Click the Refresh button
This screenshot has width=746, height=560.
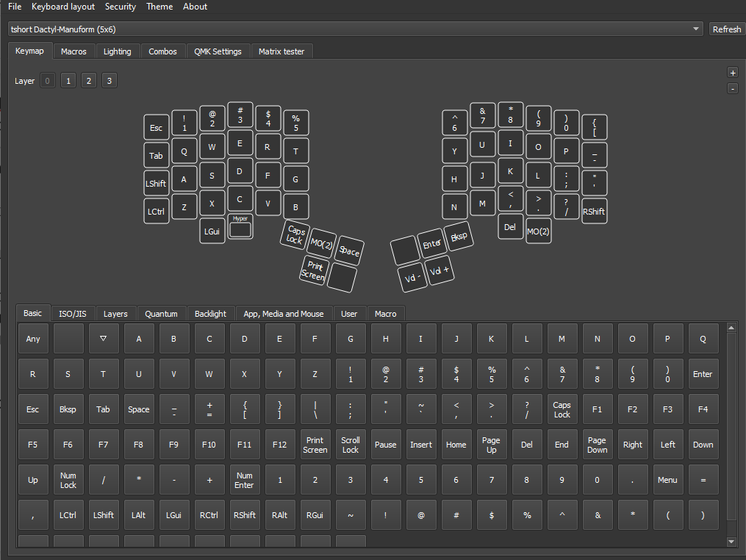click(x=726, y=29)
